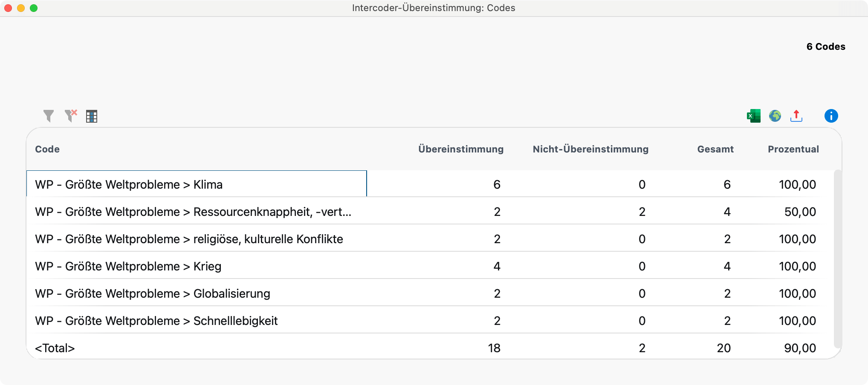868x385 pixels.
Task: Sort by the Nicht-Übereinstimmung column
Action: 590,149
